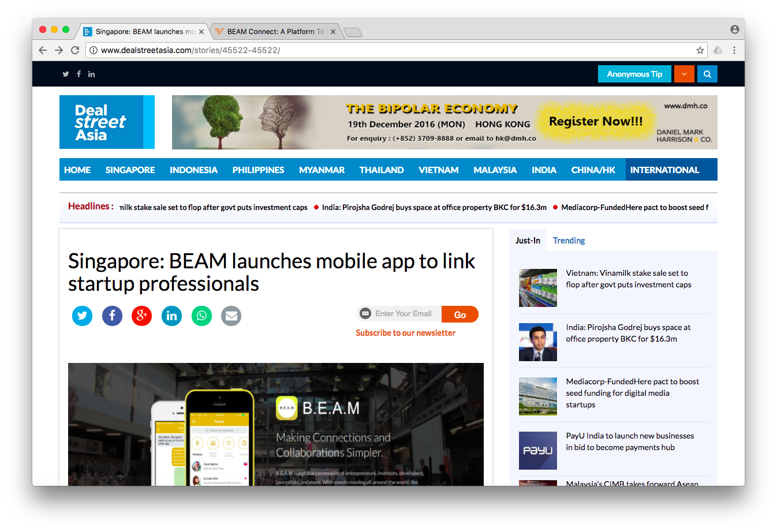Close the BEAM Connect tab

click(x=333, y=32)
